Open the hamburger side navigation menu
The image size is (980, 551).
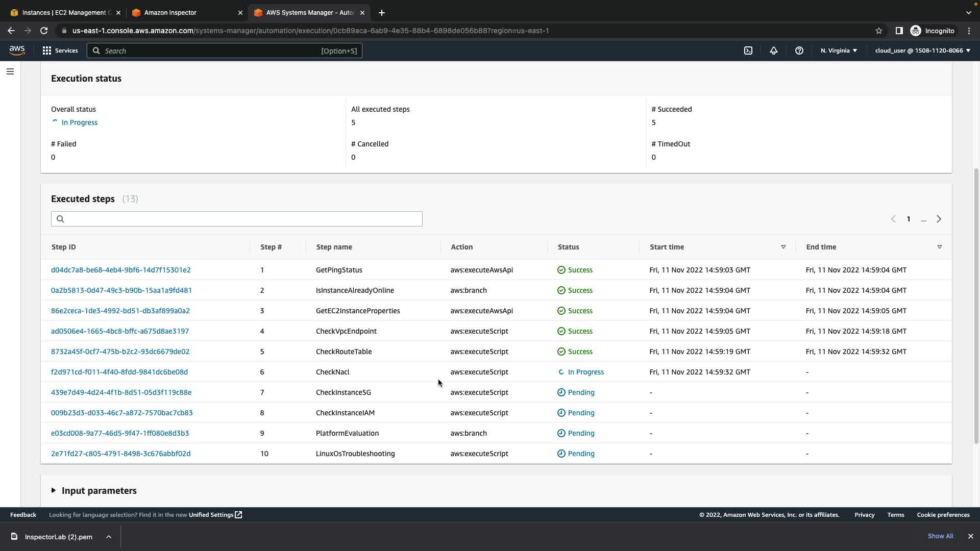(10, 71)
